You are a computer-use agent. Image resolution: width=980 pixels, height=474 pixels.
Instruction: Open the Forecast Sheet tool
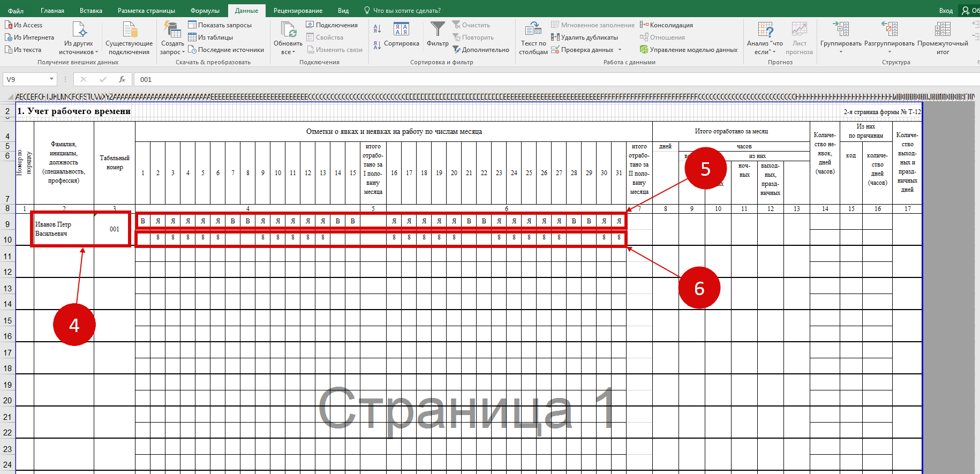(799, 38)
